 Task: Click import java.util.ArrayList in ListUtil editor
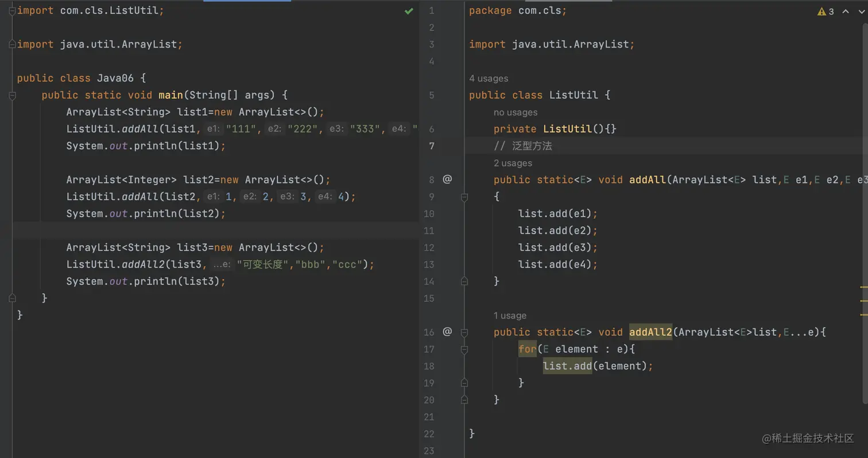[x=552, y=44]
